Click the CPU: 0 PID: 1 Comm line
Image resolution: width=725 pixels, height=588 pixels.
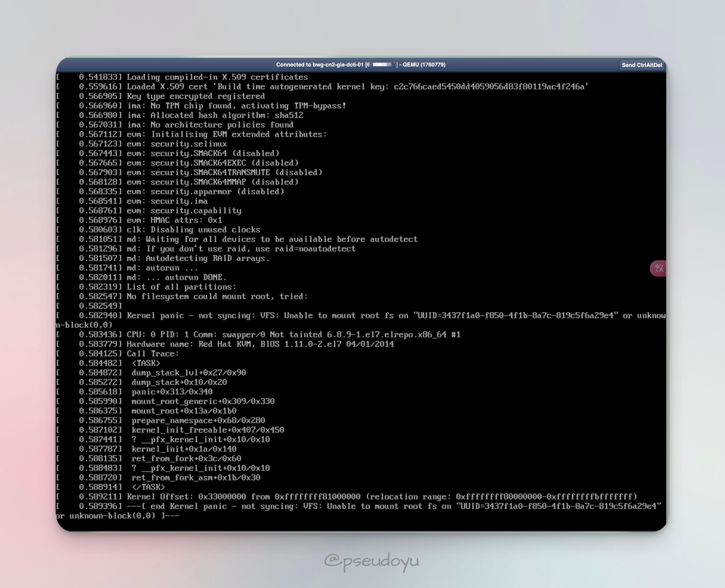(x=259, y=335)
